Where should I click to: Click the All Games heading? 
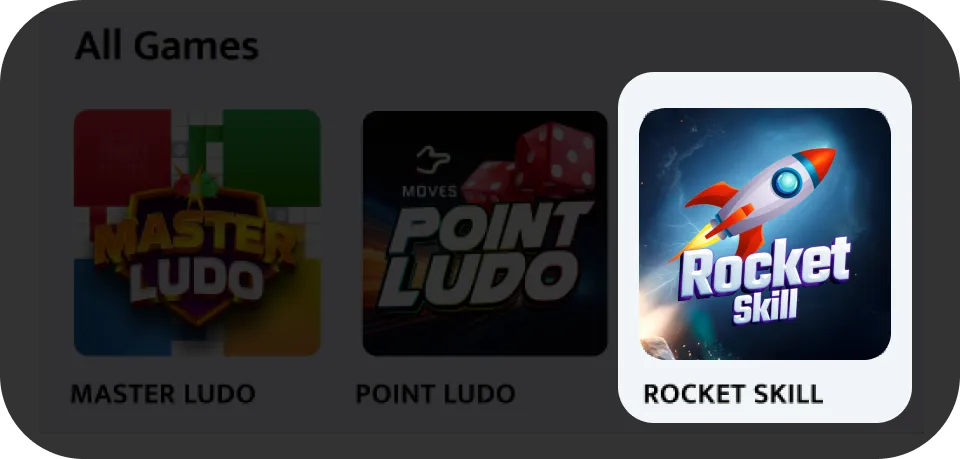167,46
